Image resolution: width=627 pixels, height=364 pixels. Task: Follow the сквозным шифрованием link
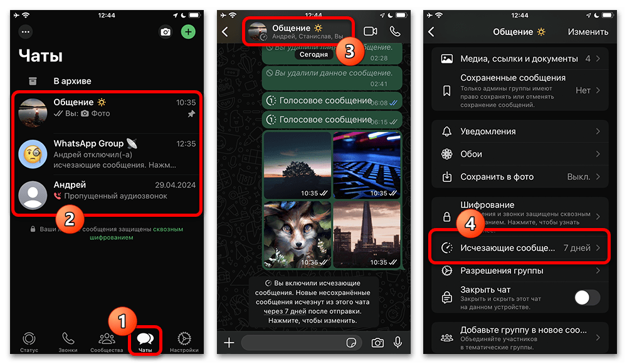136,233
